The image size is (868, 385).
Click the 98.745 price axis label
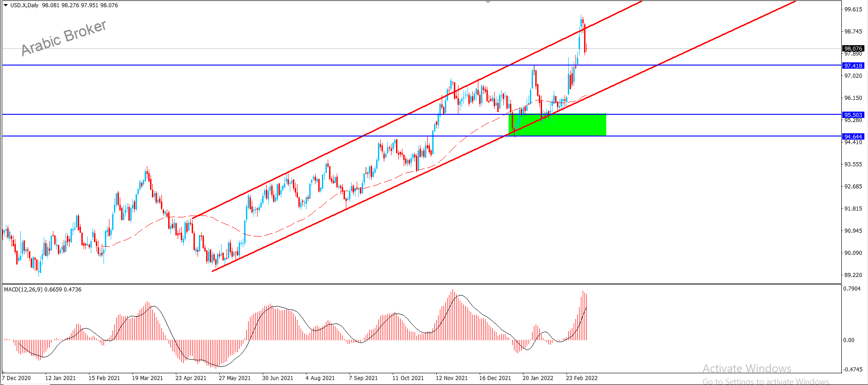[x=853, y=32]
